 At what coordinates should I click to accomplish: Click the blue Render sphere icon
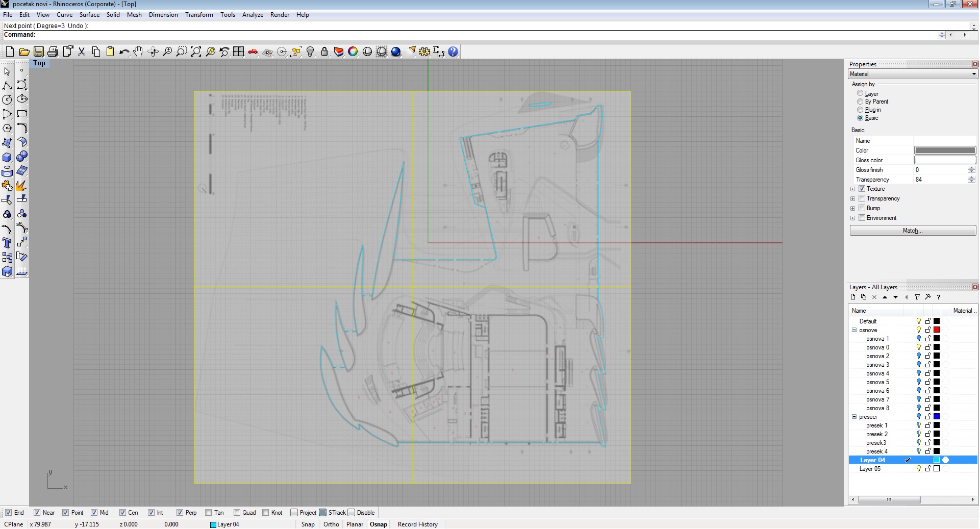click(396, 52)
